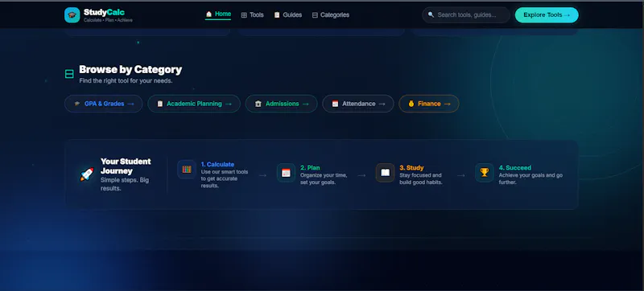Click the calendar icon in Attendance
This screenshot has width=644, height=291.
point(335,104)
